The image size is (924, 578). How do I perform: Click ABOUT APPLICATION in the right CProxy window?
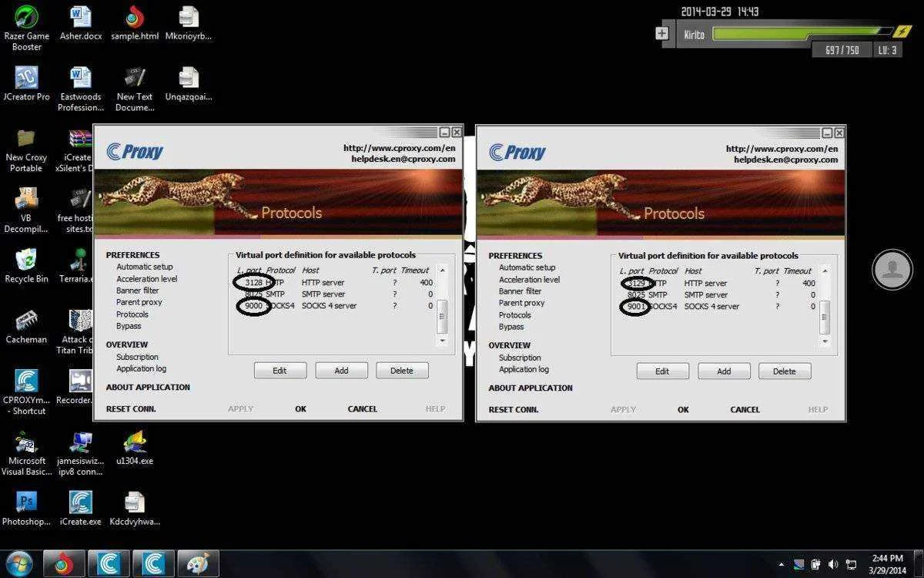tap(531, 388)
